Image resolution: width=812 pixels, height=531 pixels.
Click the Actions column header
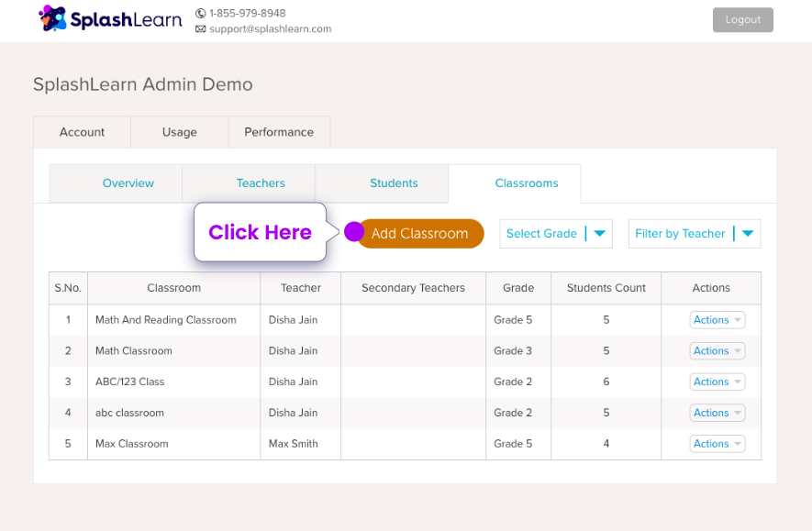point(711,288)
